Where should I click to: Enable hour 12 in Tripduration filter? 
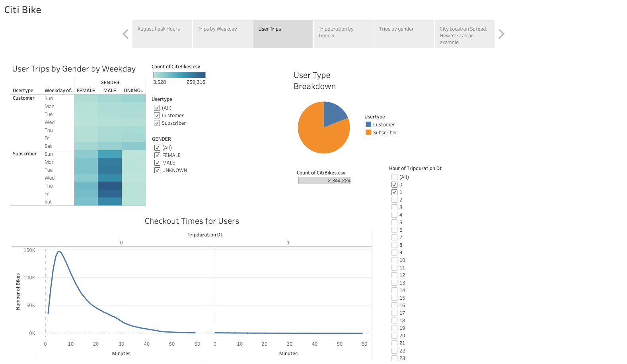click(x=395, y=275)
